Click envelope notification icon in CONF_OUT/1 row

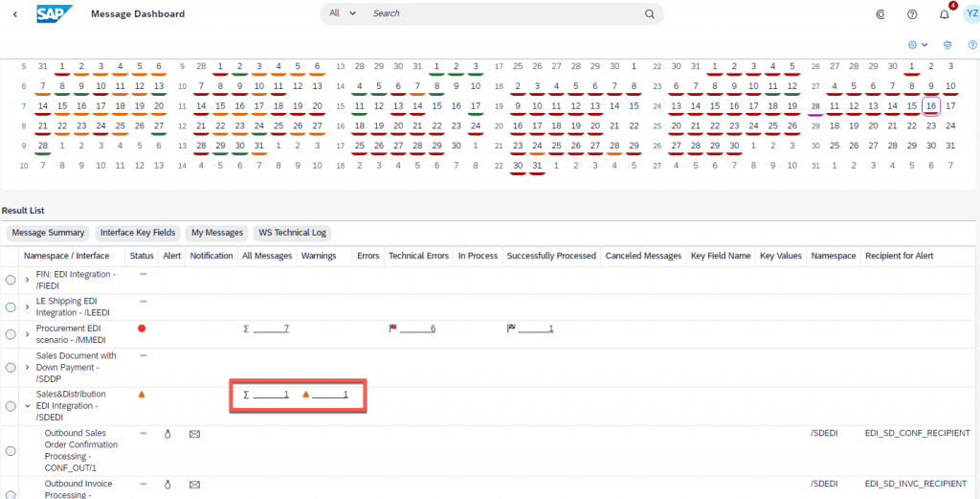coord(194,433)
